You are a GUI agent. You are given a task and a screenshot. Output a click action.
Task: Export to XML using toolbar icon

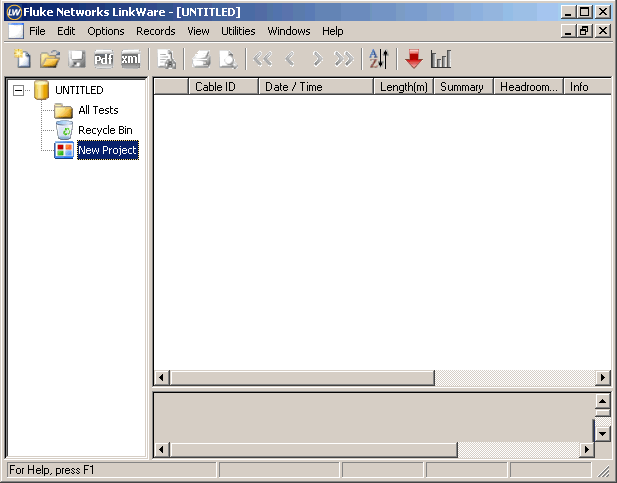[x=130, y=59]
